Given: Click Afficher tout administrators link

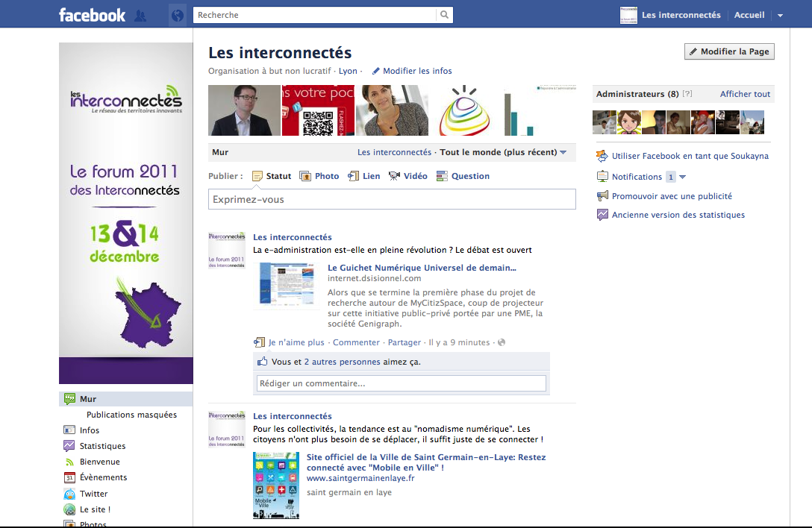Looking at the screenshot, I should [745, 94].
